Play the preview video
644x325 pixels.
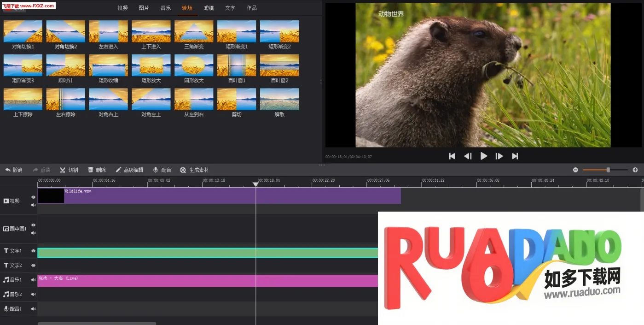click(483, 156)
